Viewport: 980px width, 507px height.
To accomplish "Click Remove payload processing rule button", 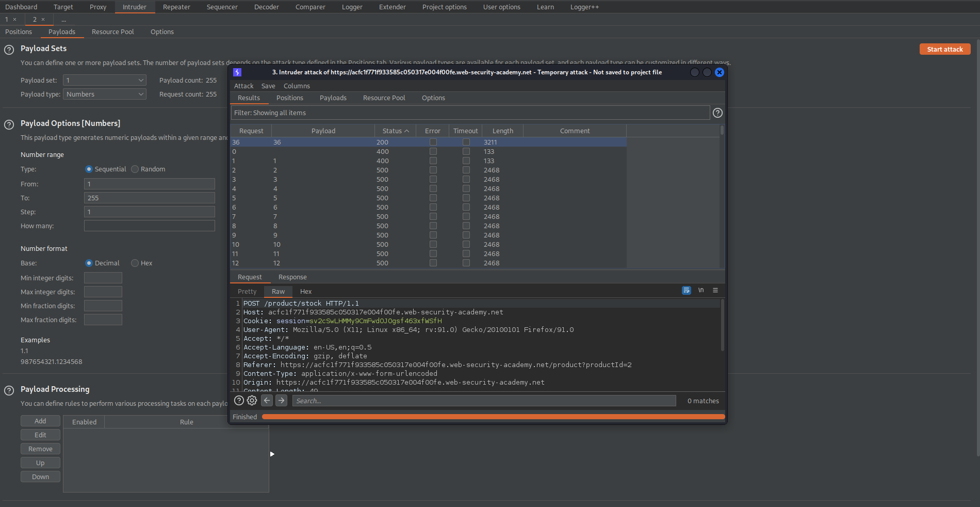I will point(40,449).
